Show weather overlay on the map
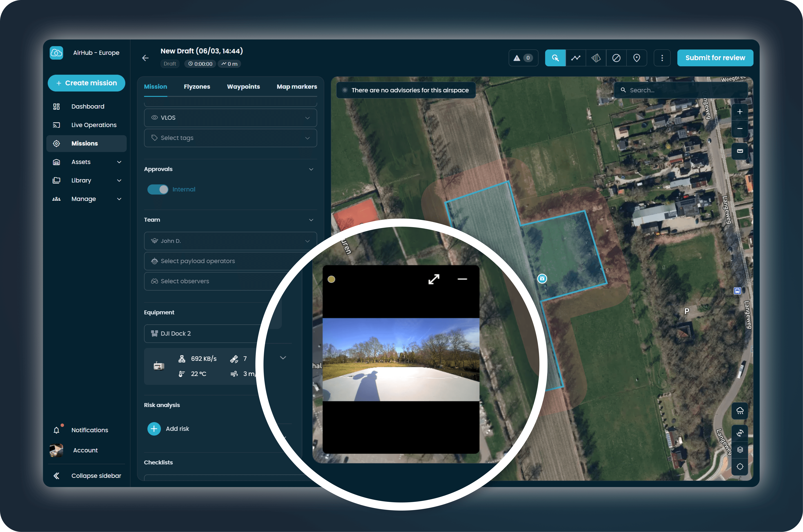The height and width of the screenshot is (532, 803). point(740,411)
